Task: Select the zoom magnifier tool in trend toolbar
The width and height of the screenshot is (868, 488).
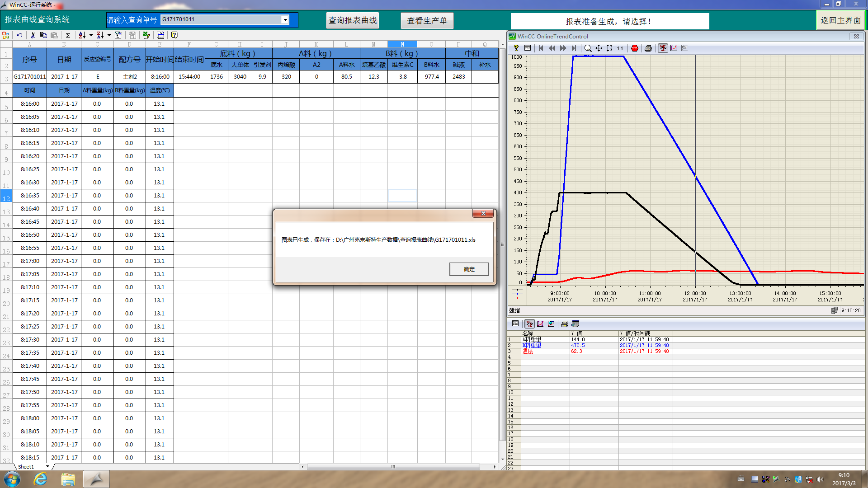Action: click(x=588, y=48)
